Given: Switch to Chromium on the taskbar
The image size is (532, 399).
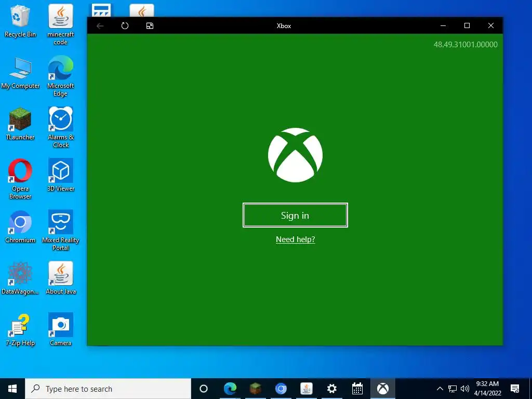Looking at the screenshot, I should (x=281, y=389).
